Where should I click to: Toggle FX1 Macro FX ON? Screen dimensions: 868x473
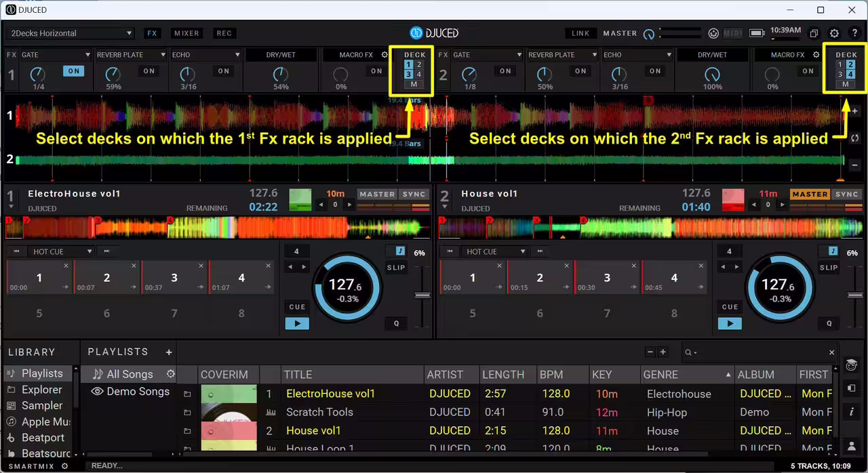coord(376,70)
